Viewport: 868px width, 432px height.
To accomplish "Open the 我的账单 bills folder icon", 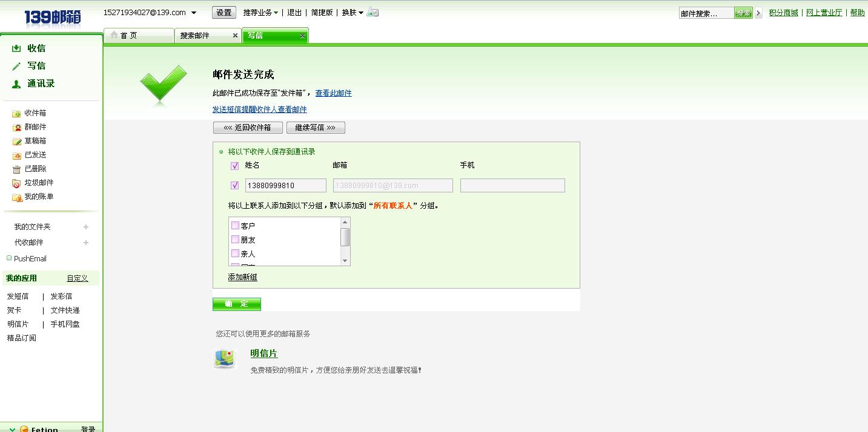I will (17, 197).
